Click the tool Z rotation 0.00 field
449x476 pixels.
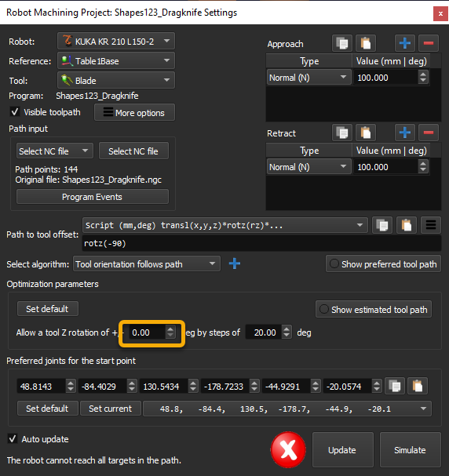pos(147,332)
